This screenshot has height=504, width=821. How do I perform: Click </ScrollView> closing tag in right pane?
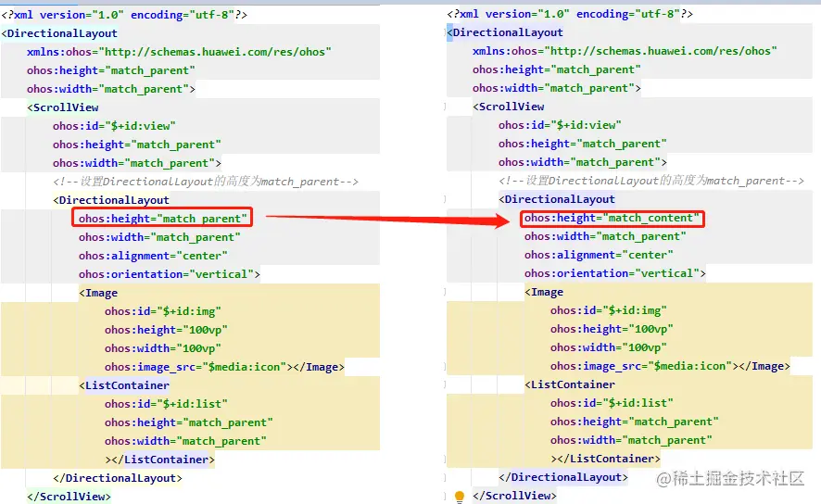(514, 495)
